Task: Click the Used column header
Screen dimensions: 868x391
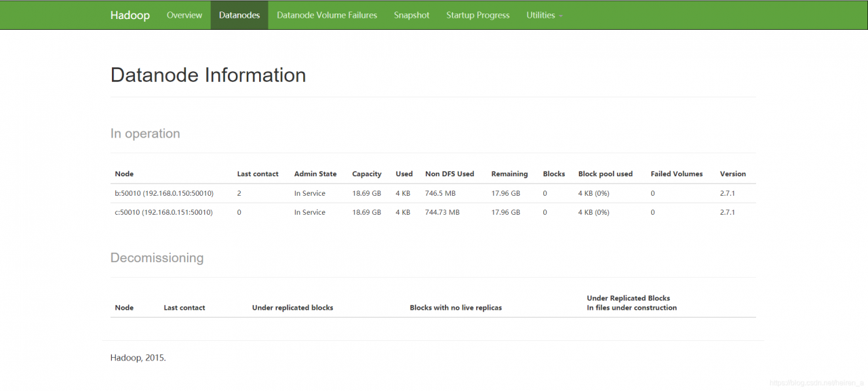Action: [404, 174]
